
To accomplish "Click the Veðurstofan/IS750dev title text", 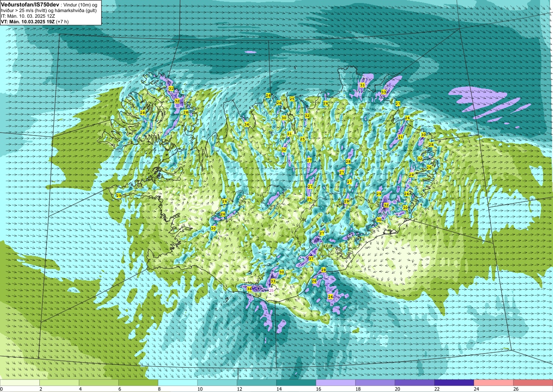I will [x=30, y=4].
